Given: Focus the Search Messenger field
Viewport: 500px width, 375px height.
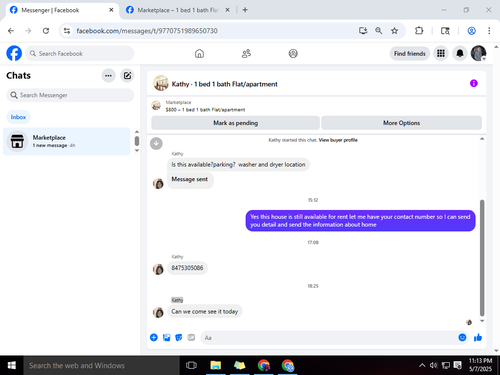Looking at the screenshot, I should (70, 95).
